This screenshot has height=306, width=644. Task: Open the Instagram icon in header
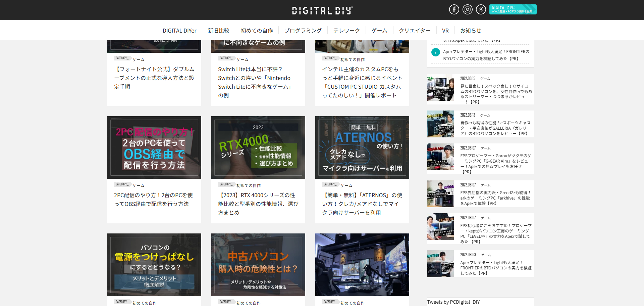pyautogui.click(x=467, y=9)
